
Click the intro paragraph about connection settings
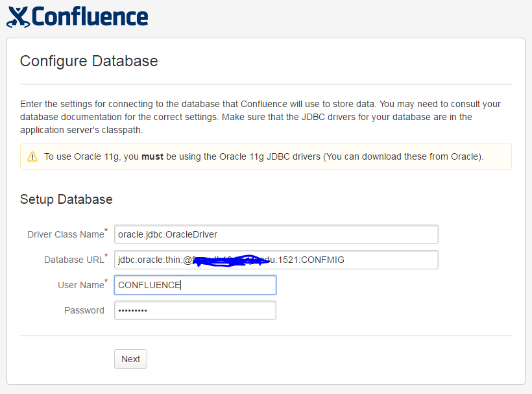click(x=260, y=117)
